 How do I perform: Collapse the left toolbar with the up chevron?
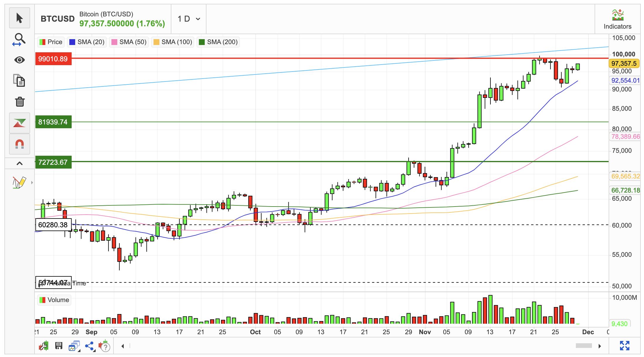[20, 163]
